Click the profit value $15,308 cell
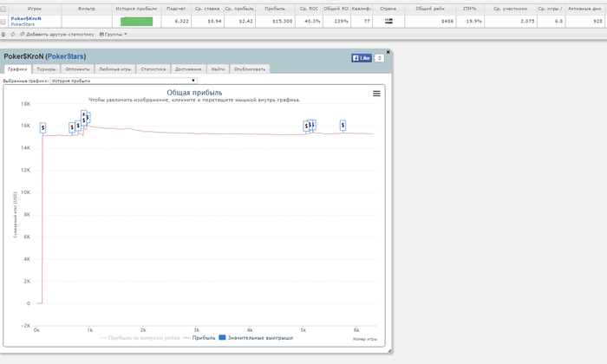This screenshot has width=607, height=364. pos(275,22)
